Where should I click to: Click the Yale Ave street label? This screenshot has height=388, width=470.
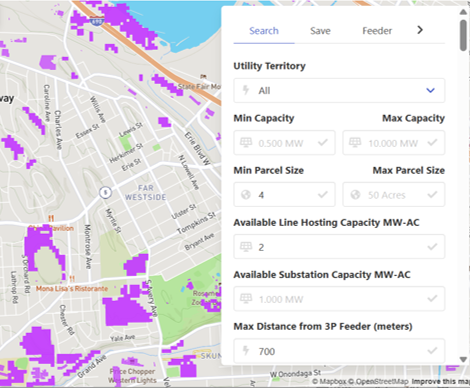[x=123, y=338]
